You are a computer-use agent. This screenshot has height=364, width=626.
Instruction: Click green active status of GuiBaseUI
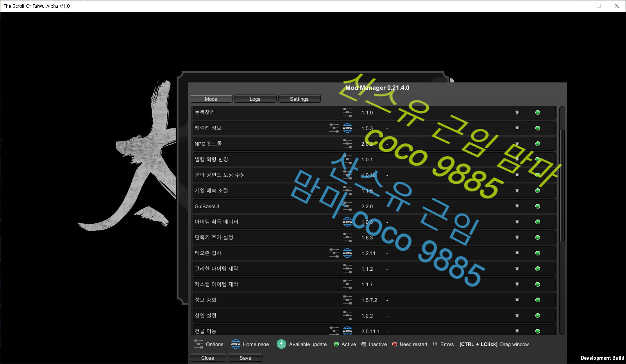click(538, 206)
